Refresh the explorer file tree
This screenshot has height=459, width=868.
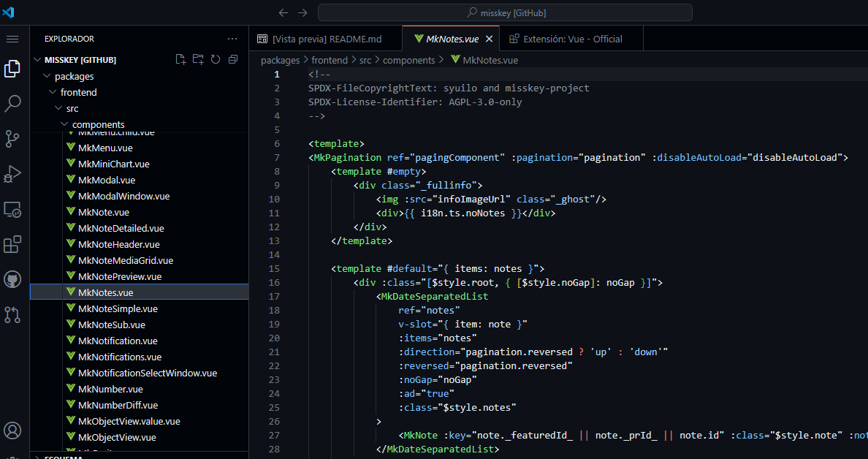tap(216, 60)
